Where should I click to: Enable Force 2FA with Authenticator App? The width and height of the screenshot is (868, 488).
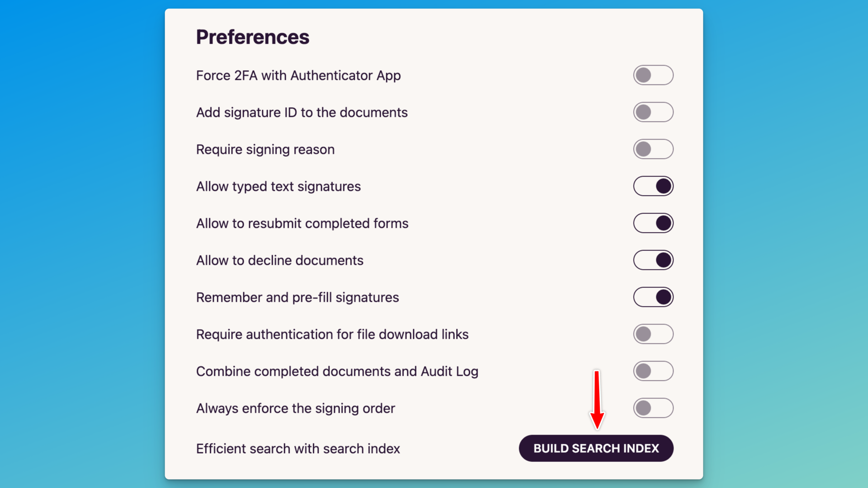point(653,75)
